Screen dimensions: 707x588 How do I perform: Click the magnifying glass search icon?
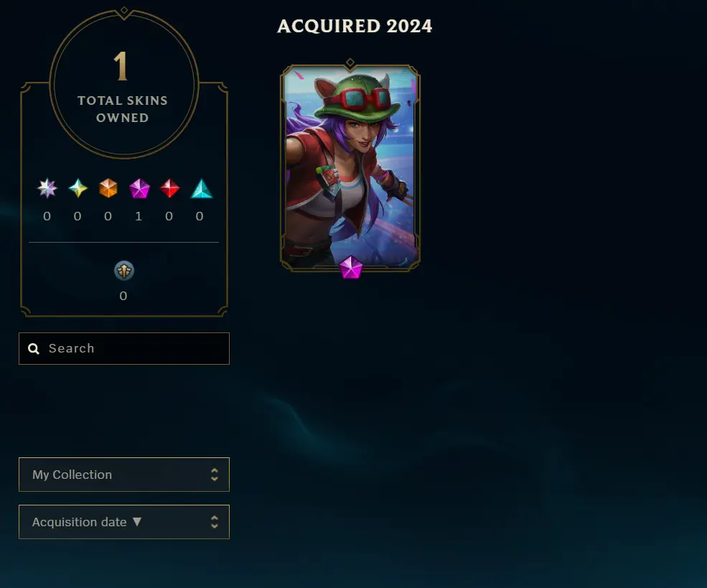34,348
